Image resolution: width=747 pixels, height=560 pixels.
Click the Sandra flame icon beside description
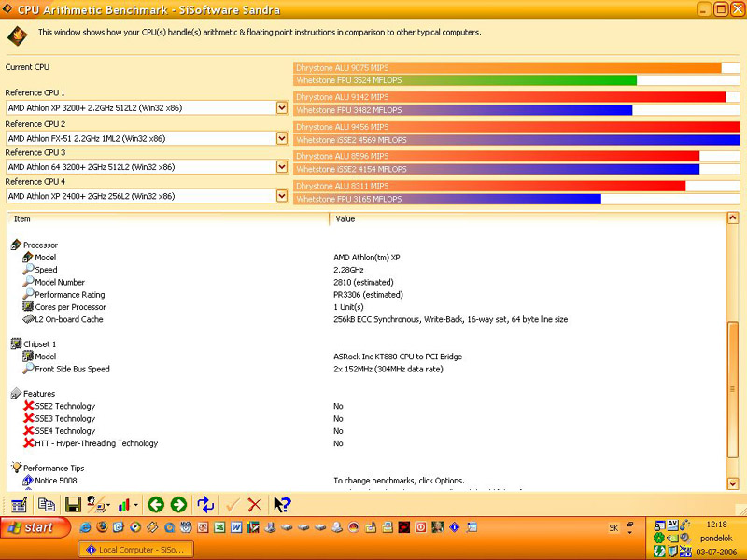click(x=18, y=35)
